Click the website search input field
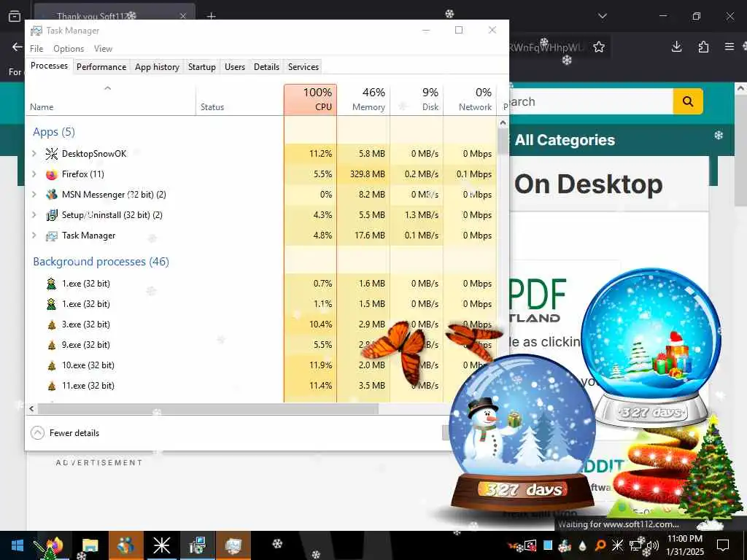 (x=591, y=101)
